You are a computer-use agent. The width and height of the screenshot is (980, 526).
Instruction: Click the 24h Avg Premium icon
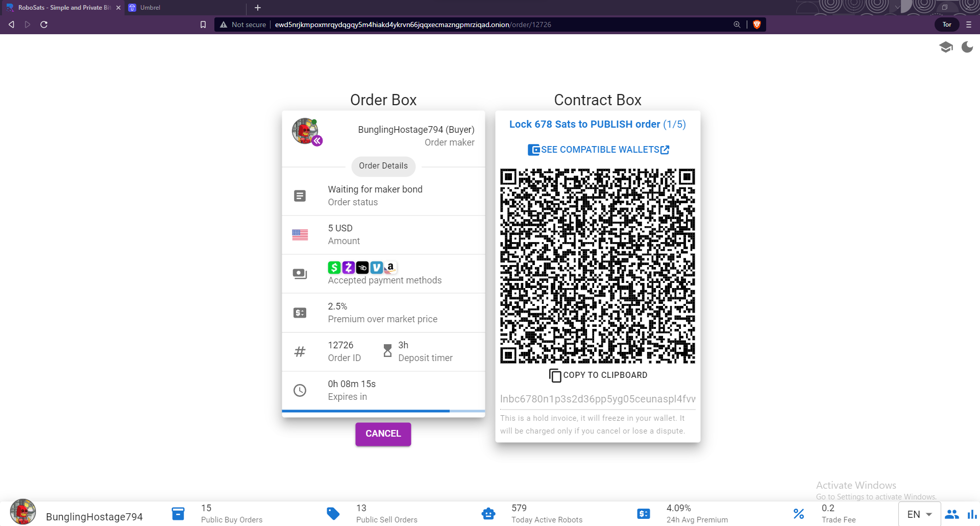click(644, 514)
